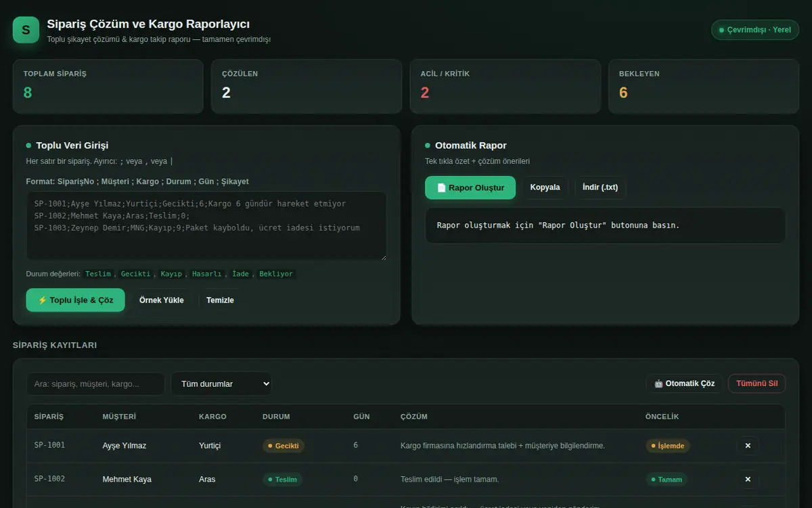Copy the report with Kopyala
Image resolution: width=812 pixels, height=508 pixels.
click(x=545, y=188)
